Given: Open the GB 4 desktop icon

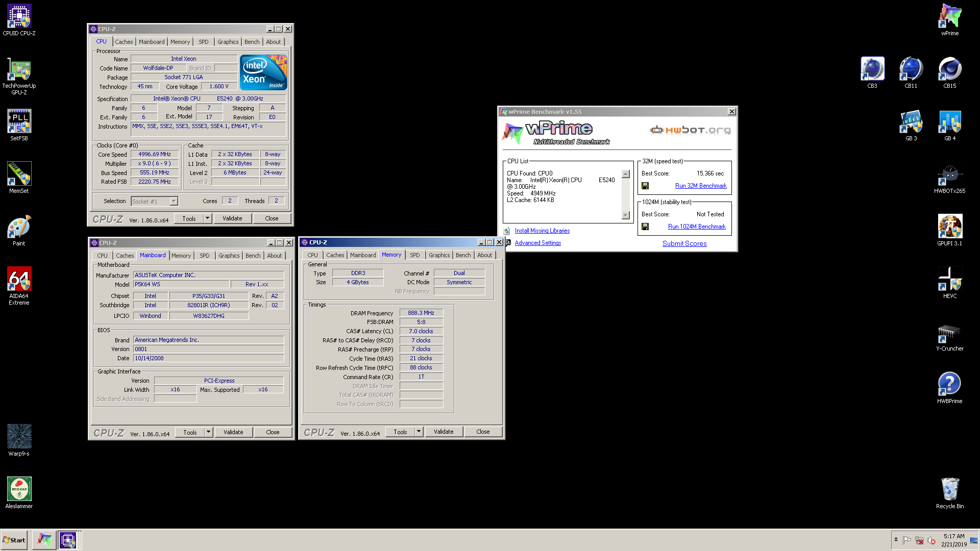Looking at the screenshot, I should (950, 125).
